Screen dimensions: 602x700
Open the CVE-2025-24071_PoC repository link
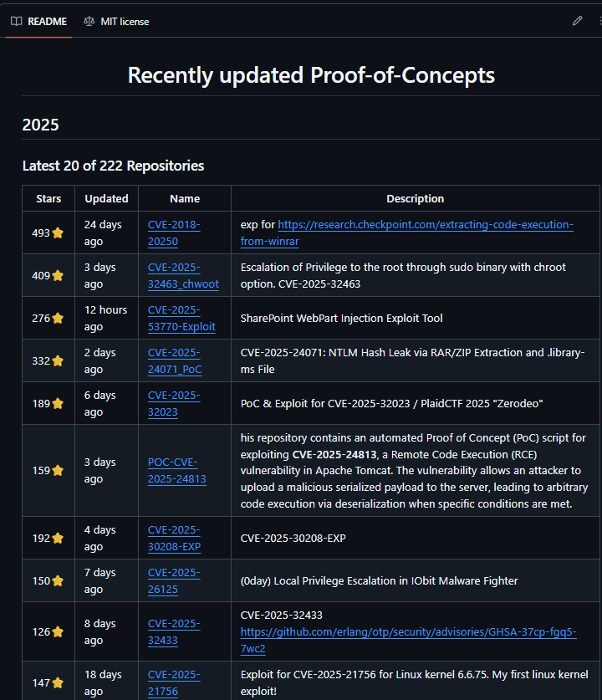tap(175, 360)
